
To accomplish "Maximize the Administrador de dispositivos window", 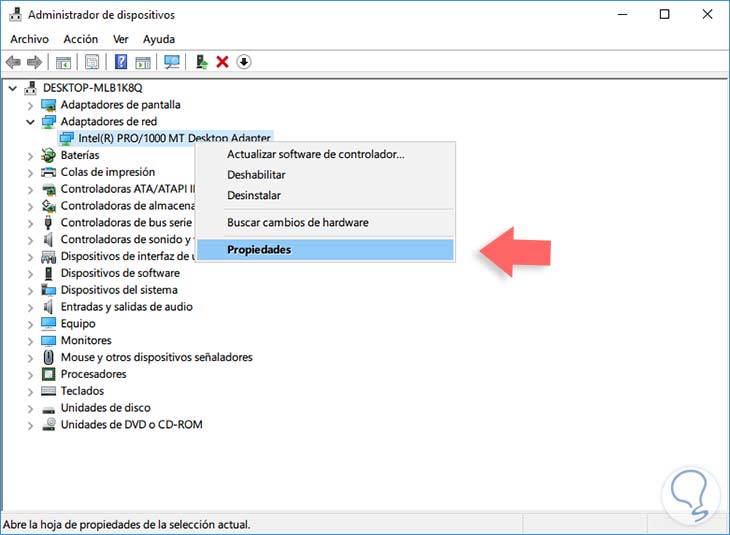I will pos(664,14).
